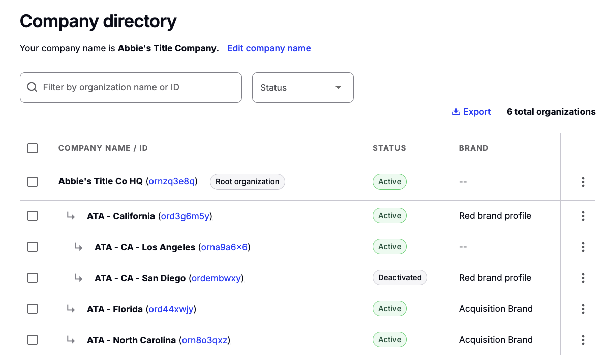Open the Status filter dropdown

pos(303,87)
